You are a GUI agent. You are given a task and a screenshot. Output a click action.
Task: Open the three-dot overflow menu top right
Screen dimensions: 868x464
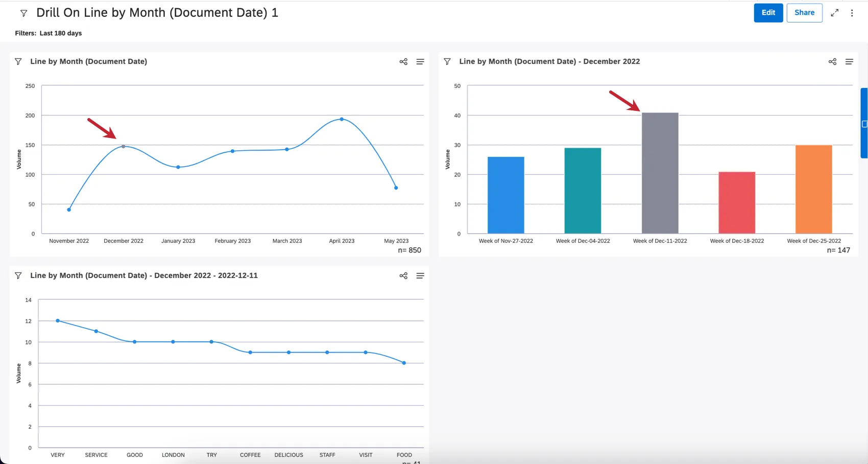coord(852,13)
